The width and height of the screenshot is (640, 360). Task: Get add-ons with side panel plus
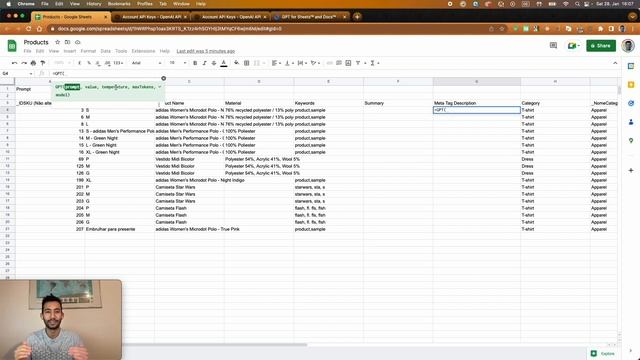pyautogui.click(x=631, y=170)
